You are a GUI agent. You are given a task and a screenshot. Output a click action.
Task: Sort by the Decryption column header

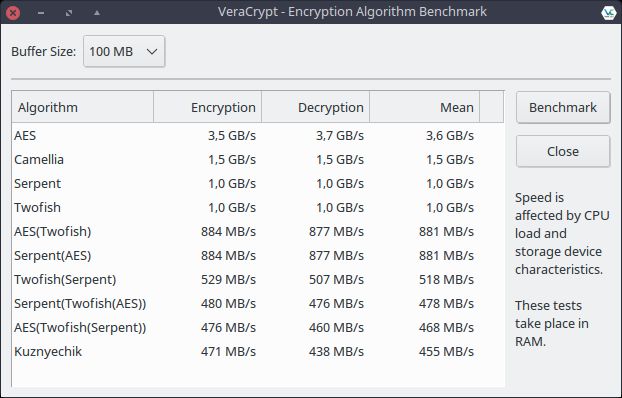(315, 107)
